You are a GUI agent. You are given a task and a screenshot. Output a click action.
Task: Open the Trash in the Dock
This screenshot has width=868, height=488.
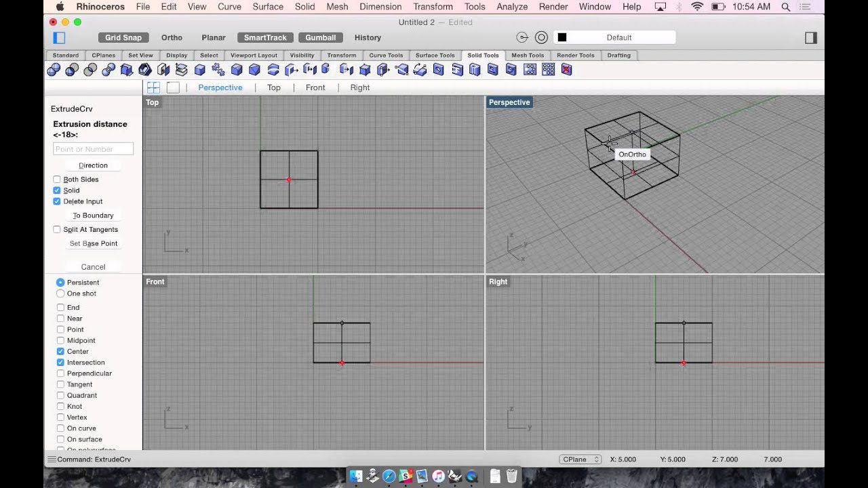[511, 476]
